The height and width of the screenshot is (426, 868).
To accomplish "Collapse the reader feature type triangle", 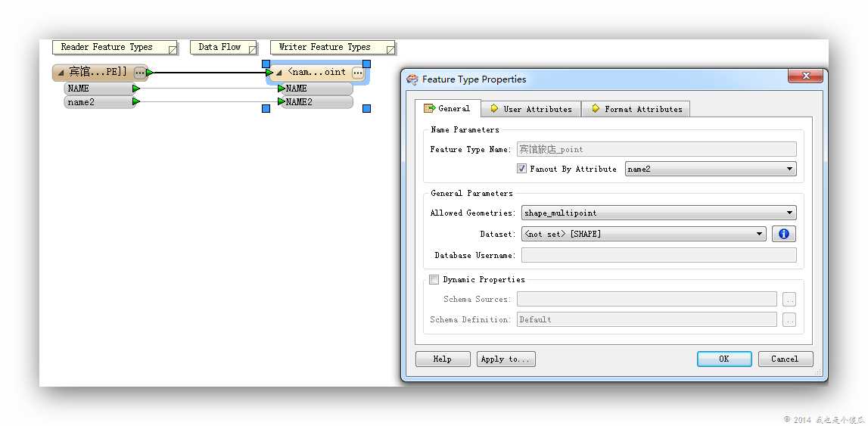I will (61, 73).
